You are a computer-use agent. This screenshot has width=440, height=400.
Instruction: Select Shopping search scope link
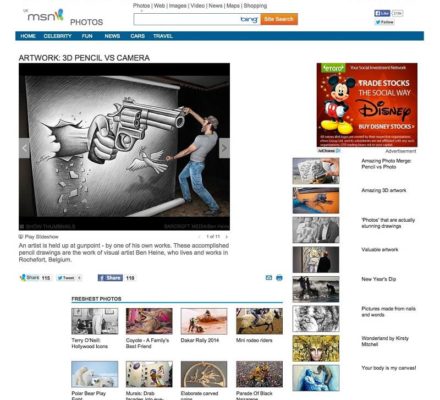click(255, 6)
